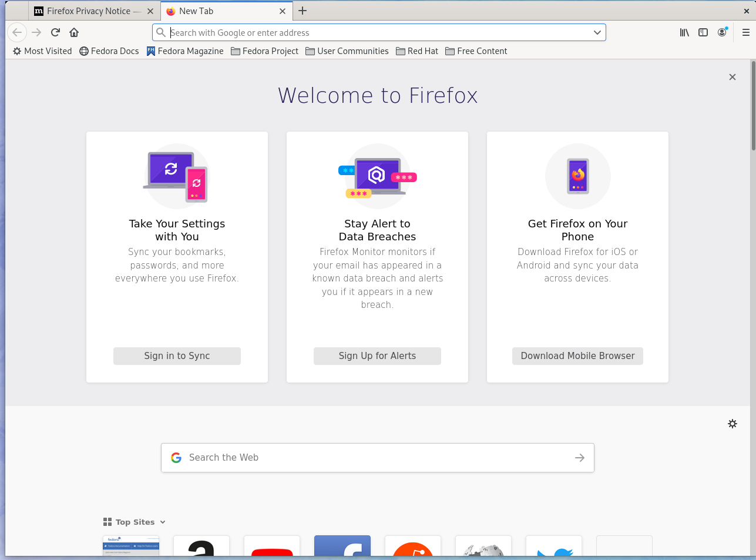The width and height of the screenshot is (756, 560).
Task: Open the Library menu icon
Action: pos(684,32)
